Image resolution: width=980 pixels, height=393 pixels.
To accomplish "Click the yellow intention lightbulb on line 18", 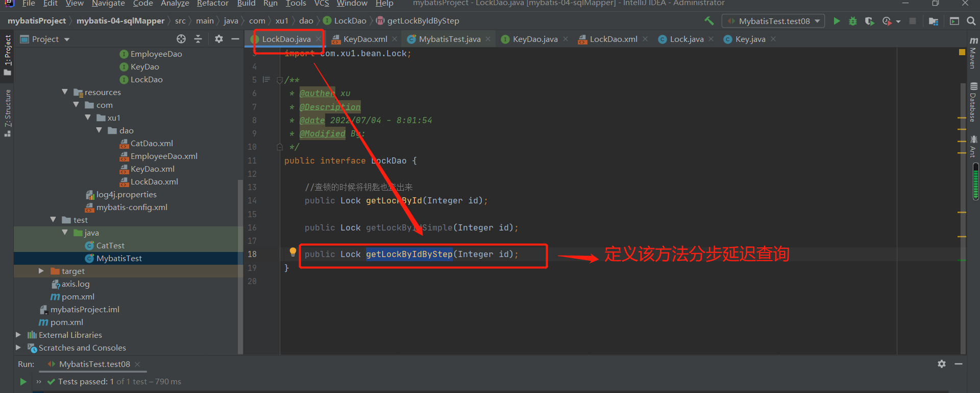I will pyautogui.click(x=293, y=251).
